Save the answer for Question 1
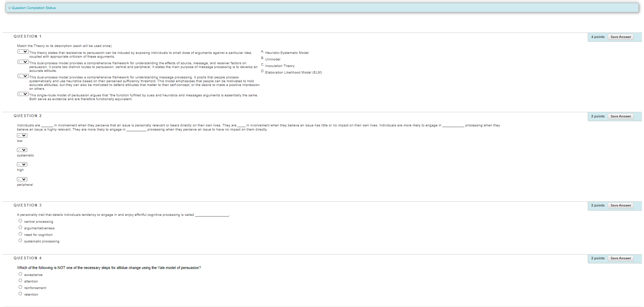This screenshot has height=307, width=644. point(621,37)
